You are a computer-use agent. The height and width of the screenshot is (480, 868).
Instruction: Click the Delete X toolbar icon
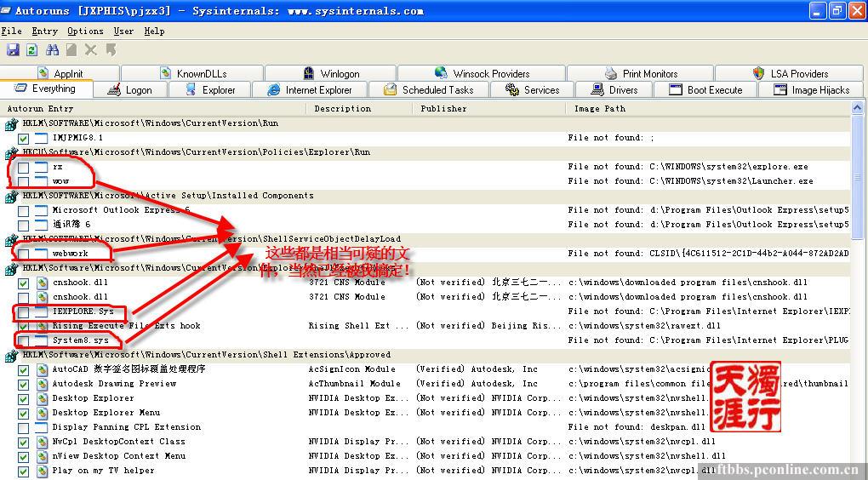click(91, 51)
